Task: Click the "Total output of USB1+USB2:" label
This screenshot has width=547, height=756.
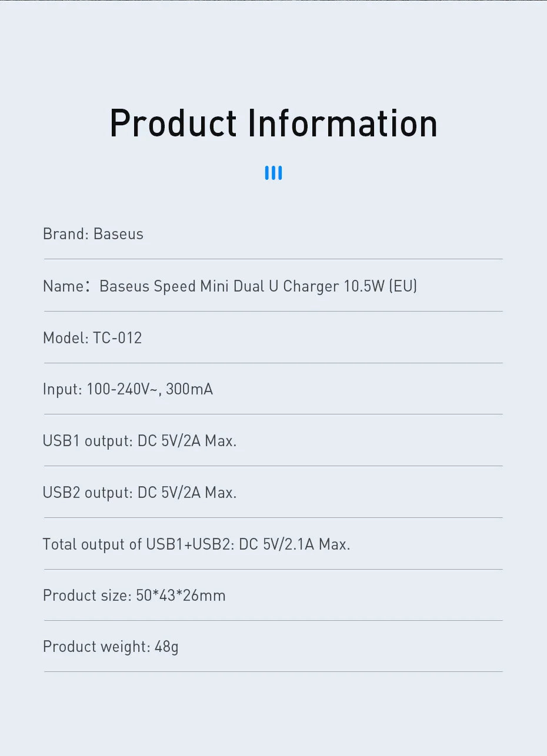Action: (139, 544)
